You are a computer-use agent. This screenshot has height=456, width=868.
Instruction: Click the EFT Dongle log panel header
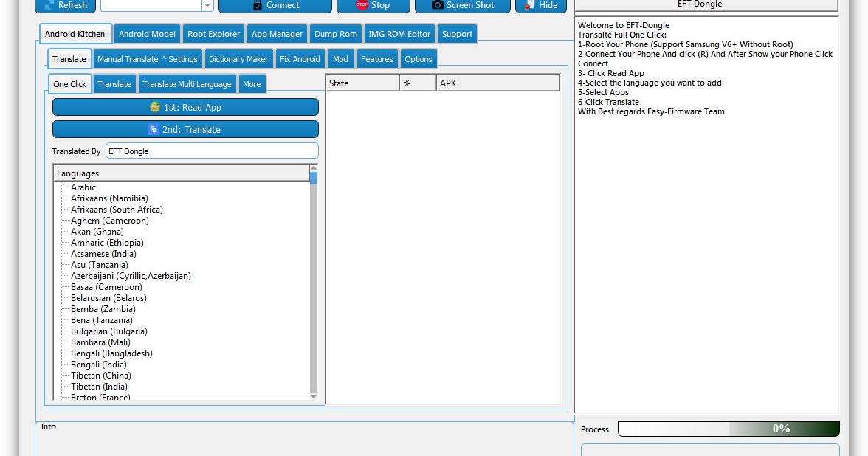[706, 4]
